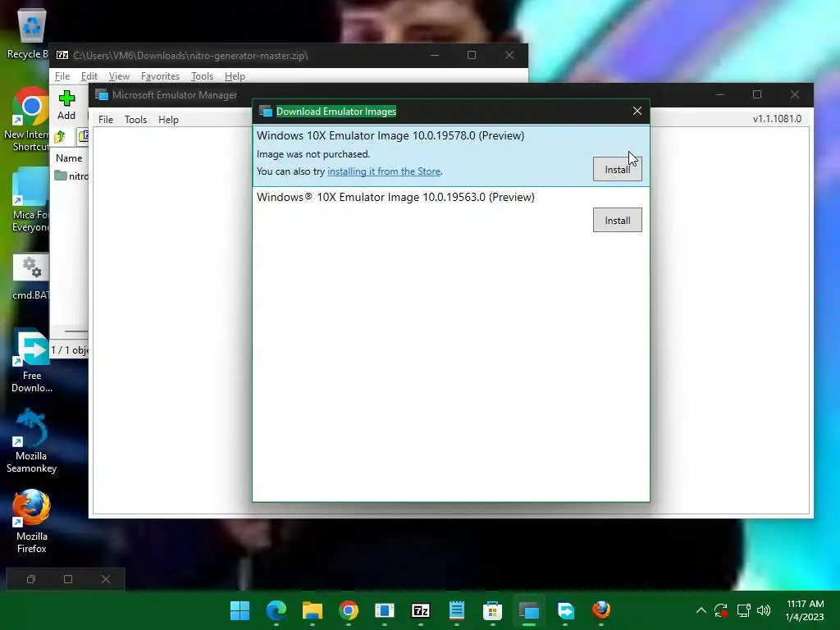
Task: Open Help menu in Microsoft Emulator Manager
Action: (168, 120)
